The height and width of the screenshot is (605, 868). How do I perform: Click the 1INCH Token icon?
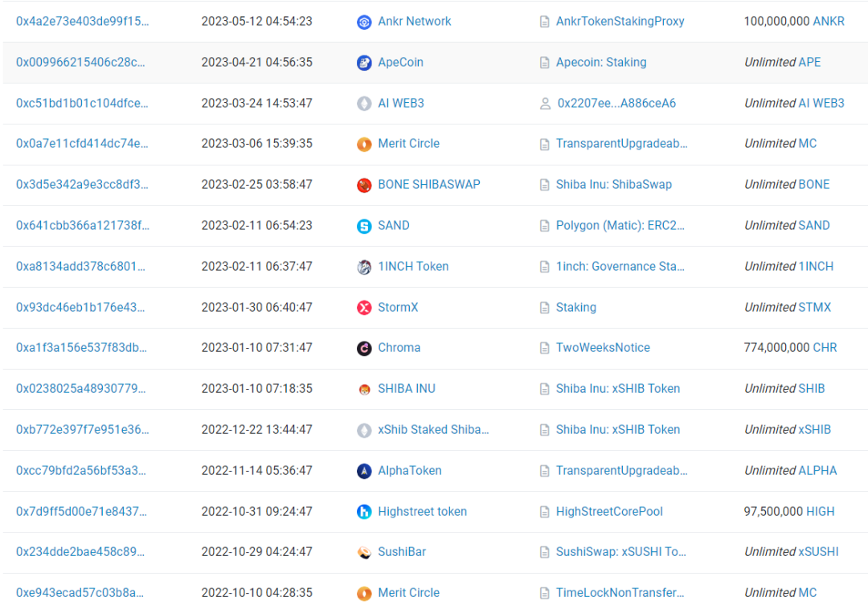tap(364, 268)
